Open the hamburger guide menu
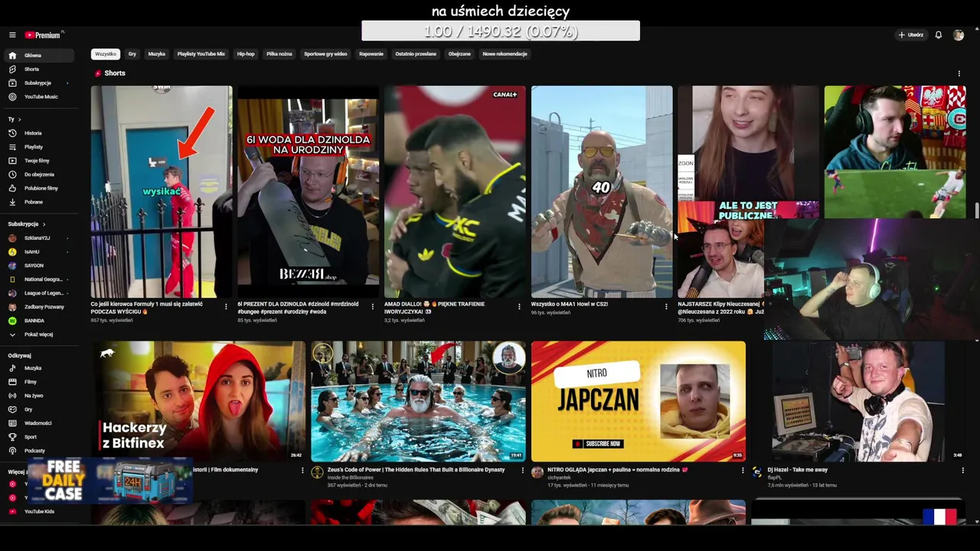 (x=12, y=35)
